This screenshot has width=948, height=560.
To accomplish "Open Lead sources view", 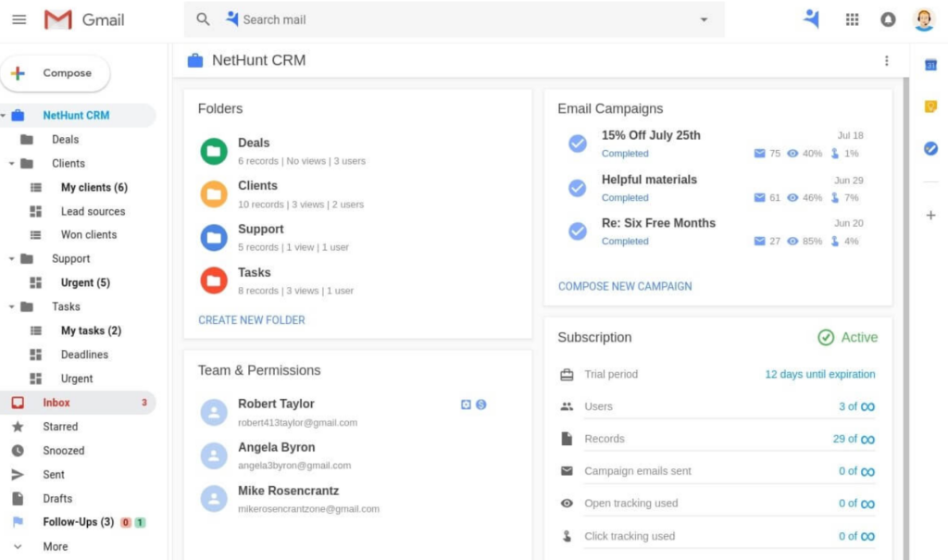I will pyautogui.click(x=93, y=211).
